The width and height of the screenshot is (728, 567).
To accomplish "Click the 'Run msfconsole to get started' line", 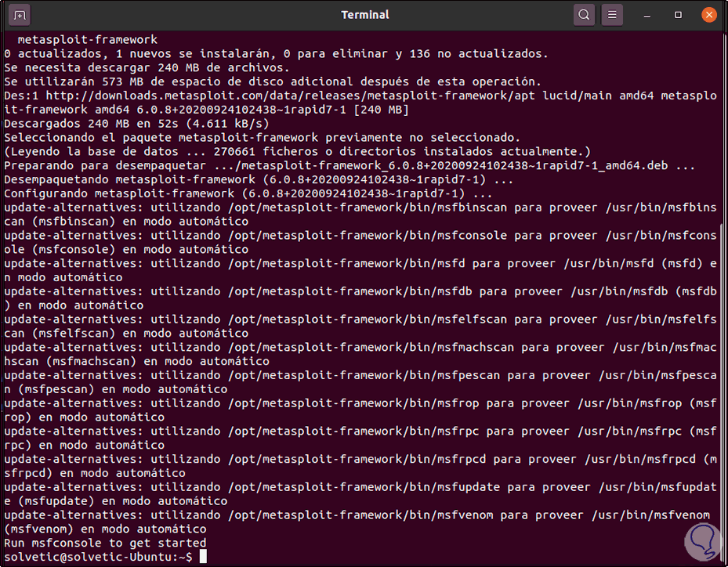I will pos(105,543).
